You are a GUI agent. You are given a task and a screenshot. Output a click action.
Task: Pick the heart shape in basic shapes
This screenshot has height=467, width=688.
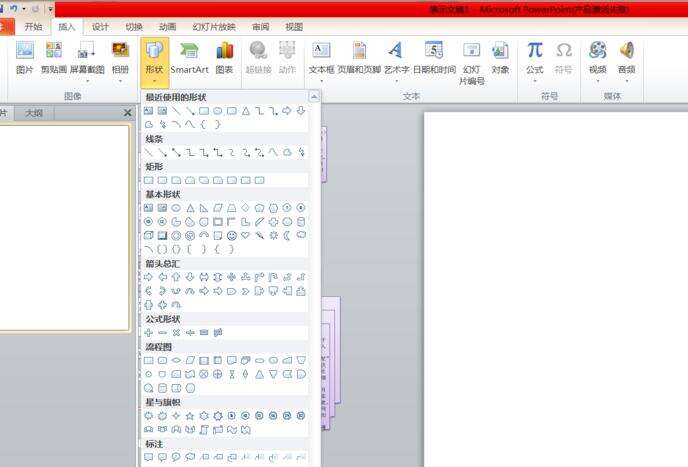245,235
